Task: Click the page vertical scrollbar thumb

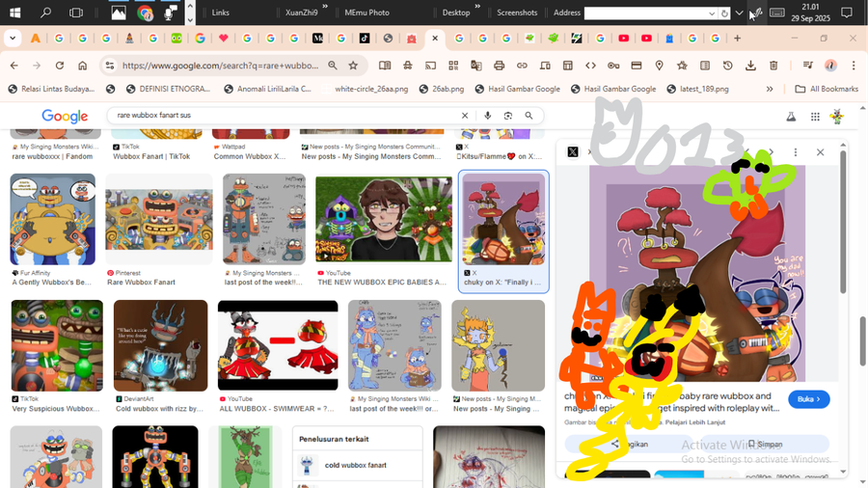Action: click(x=862, y=341)
